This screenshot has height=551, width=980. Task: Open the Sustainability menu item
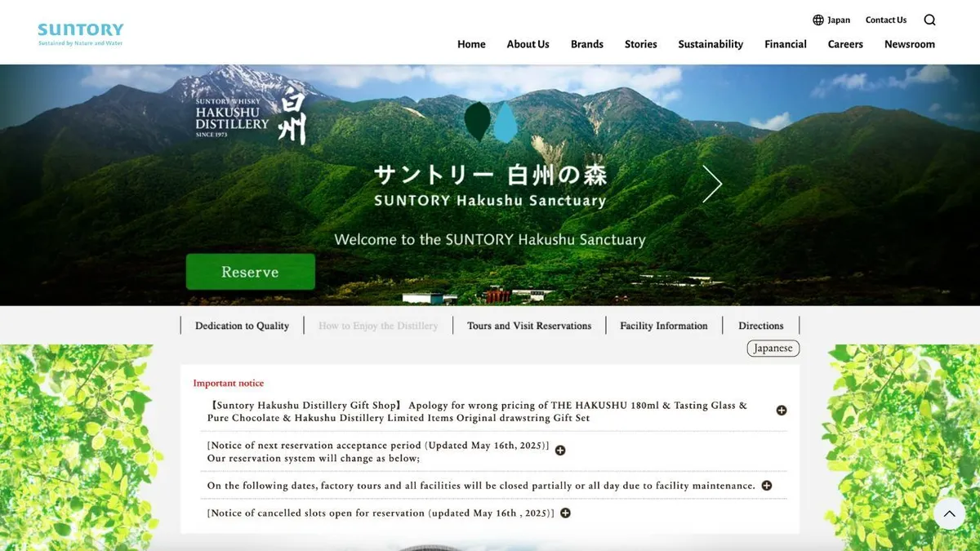coord(710,44)
